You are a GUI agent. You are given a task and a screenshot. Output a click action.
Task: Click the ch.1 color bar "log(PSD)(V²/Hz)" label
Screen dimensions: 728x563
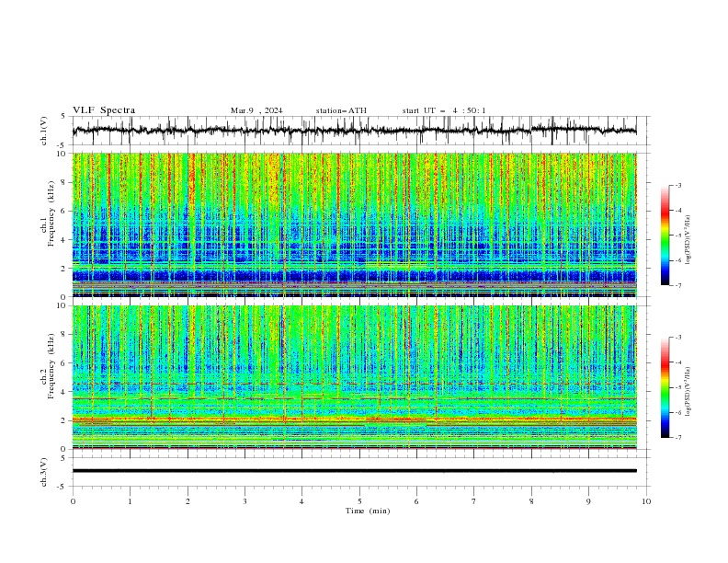pyautogui.click(x=688, y=240)
